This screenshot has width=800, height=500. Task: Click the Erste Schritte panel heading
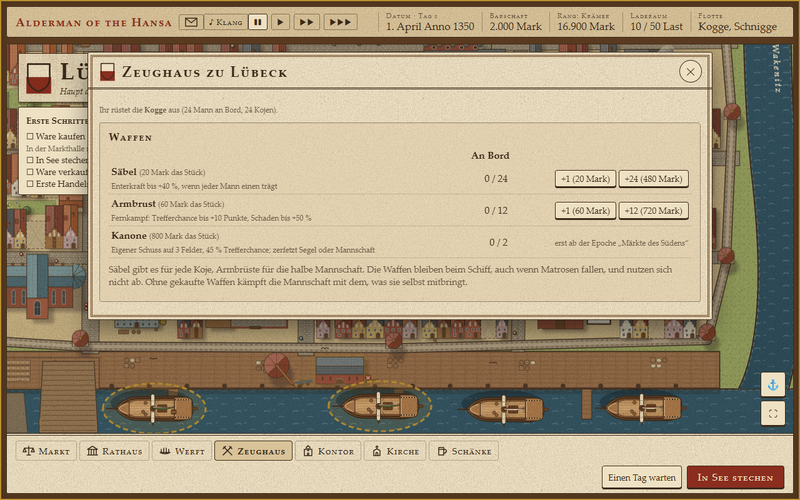click(x=57, y=121)
